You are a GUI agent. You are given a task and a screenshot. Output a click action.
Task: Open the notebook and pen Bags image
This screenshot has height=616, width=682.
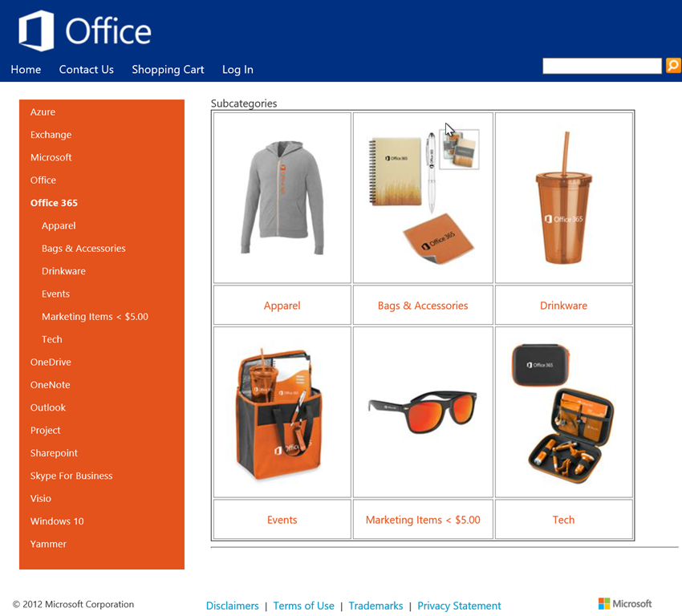click(x=423, y=197)
